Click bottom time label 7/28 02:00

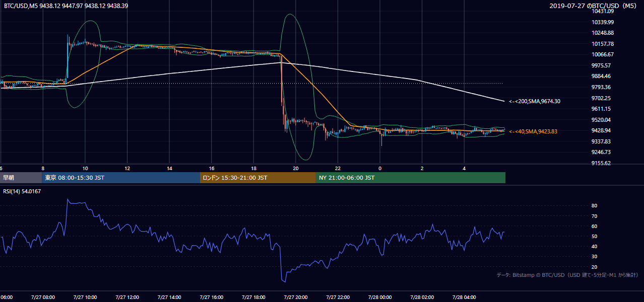click(x=422, y=297)
